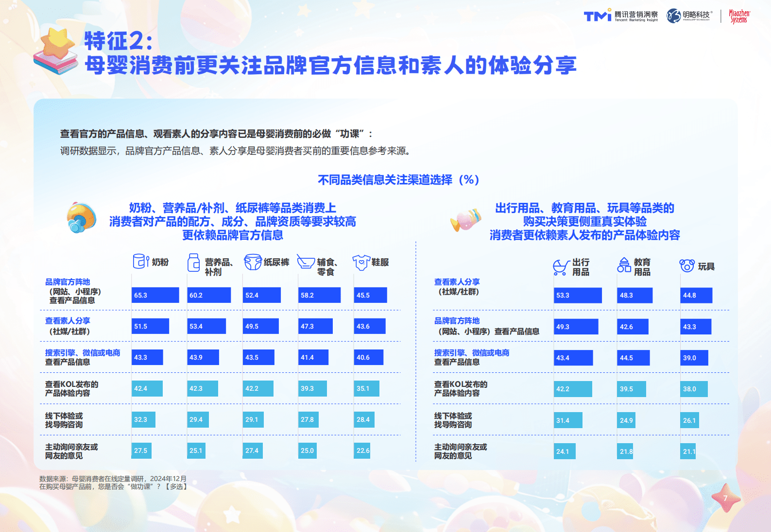The image size is (771, 532).
Task: Click the bar showing 32.3
Action: [x=143, y=419]
